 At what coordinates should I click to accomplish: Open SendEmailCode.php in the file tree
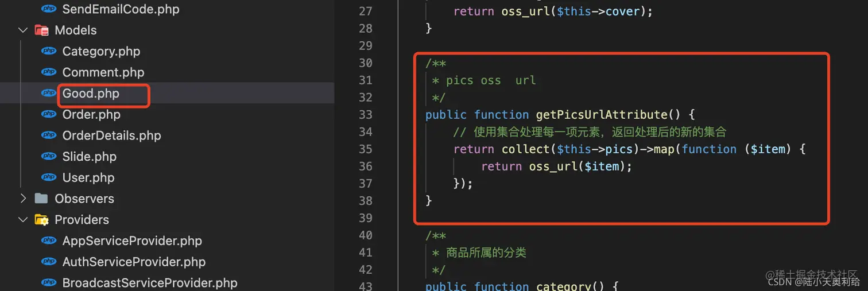coord(121,9)
